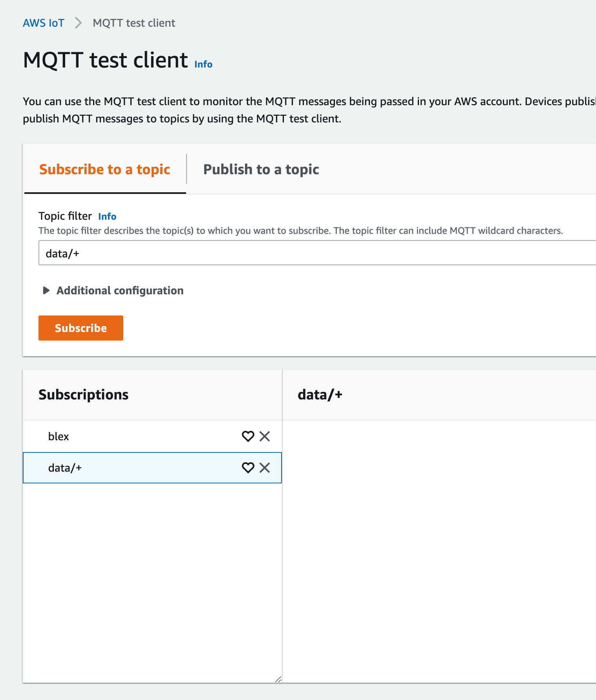596x700 pixels.
Task: Favorite the data/+ subscription with heart icon
Action: 248,468
